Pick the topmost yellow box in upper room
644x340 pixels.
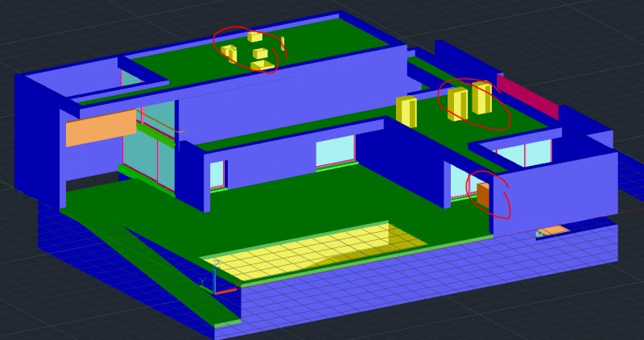pyautogui.click(x=254, y=37)
